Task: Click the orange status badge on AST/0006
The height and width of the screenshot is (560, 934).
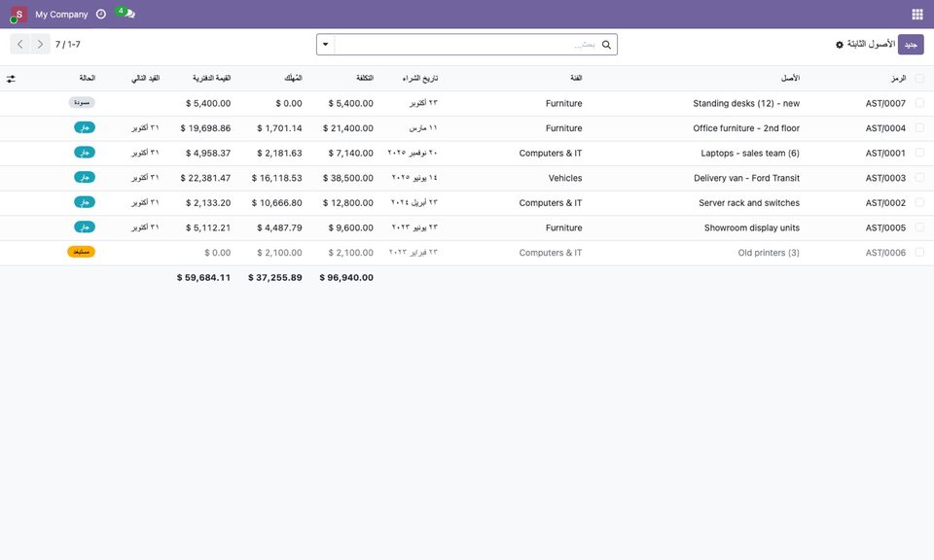Action: tap(81, 252)
